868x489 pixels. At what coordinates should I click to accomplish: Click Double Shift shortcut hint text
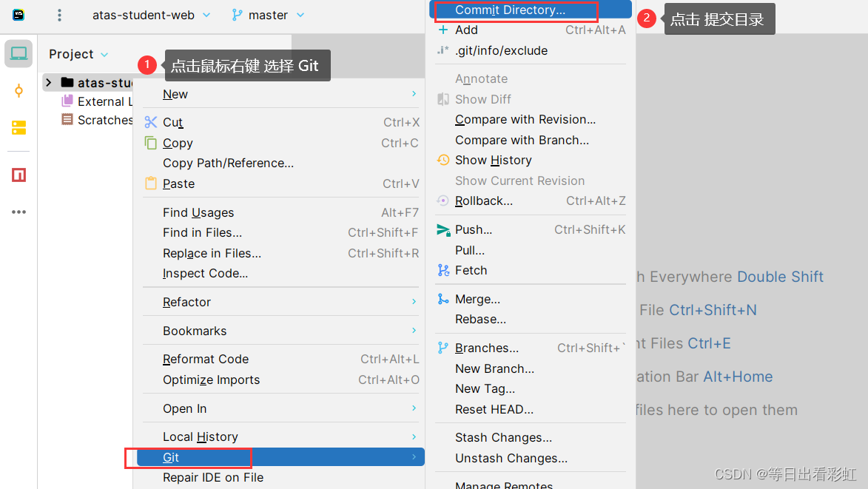[x=780, y=277]
